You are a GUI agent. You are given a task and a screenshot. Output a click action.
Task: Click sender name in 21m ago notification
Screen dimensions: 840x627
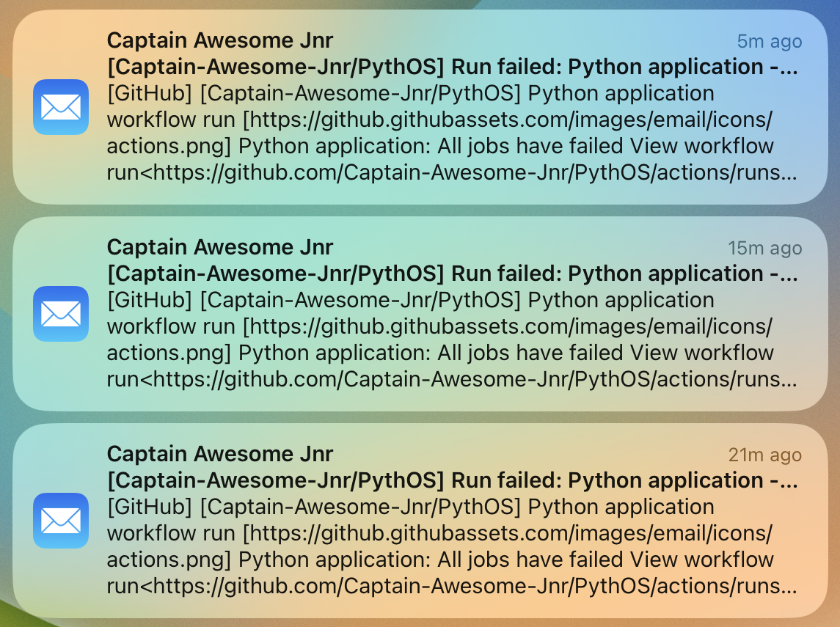tap(219, 454)
